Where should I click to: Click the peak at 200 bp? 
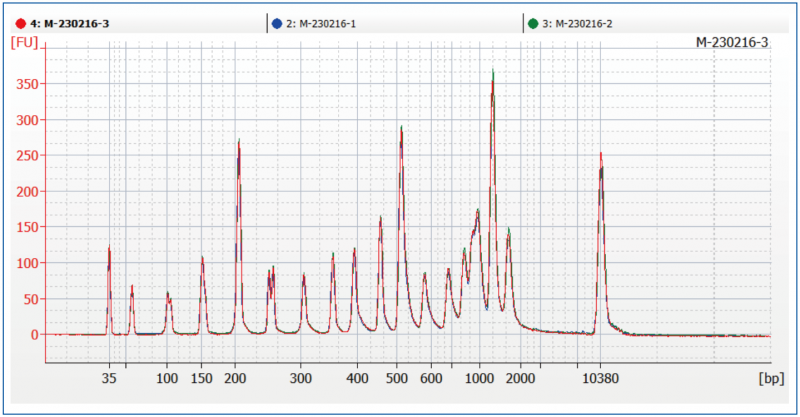tap(238, 141)
